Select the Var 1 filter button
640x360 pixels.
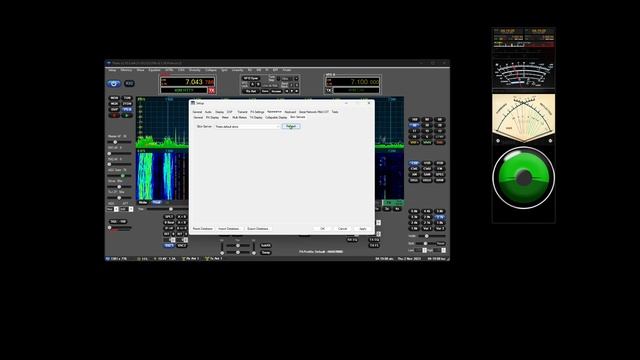[x=427, y=229]
